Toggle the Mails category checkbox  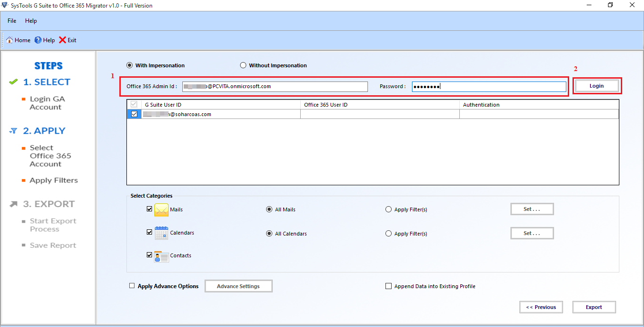tap(150, 209)
